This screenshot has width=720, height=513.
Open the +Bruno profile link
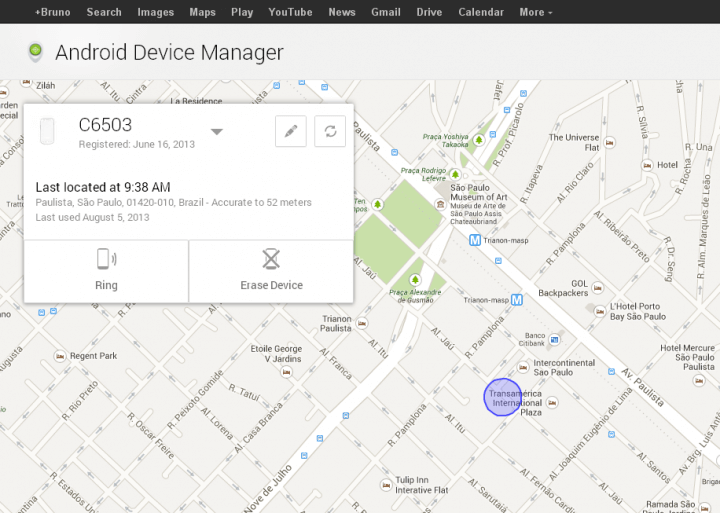click(x=53, y=12)
